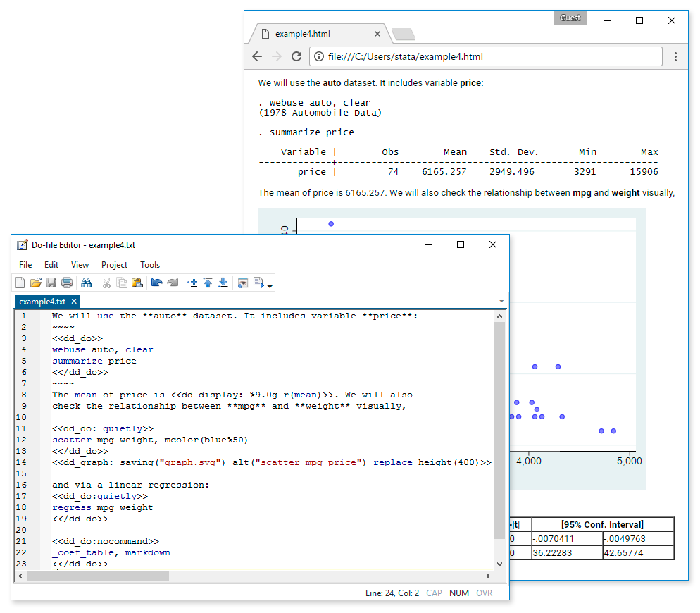Click the editor horizontal scrollbar thumb
This screenshot has height=613, width=700.
tap(98, 576)
